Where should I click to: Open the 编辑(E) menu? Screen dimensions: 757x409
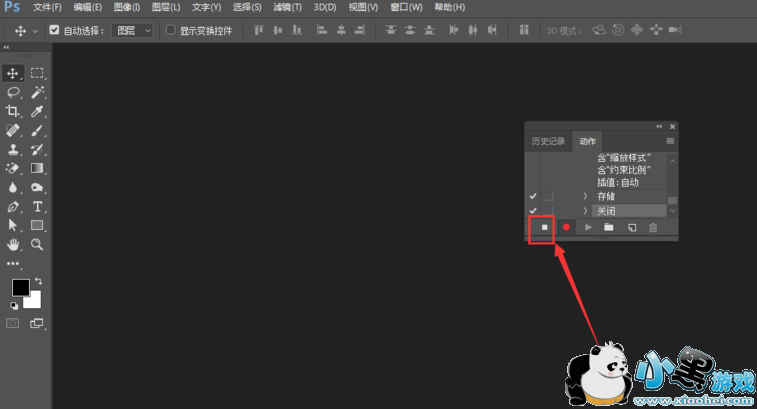(87, 7)
